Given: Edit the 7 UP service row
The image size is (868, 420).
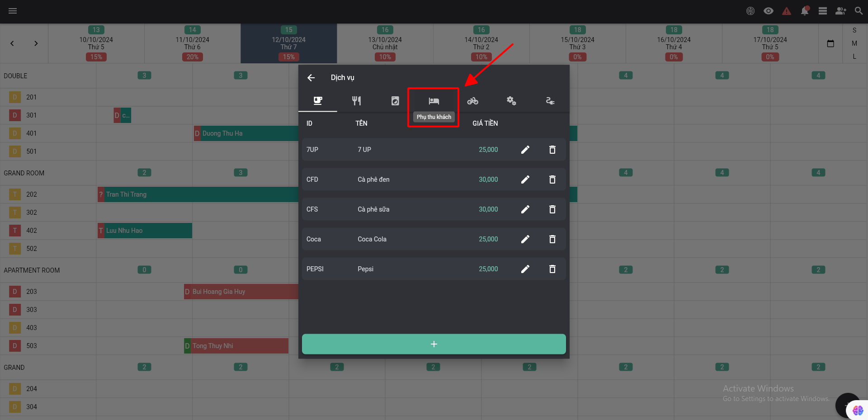Looking at the screenshot, I should click(525, 150).
